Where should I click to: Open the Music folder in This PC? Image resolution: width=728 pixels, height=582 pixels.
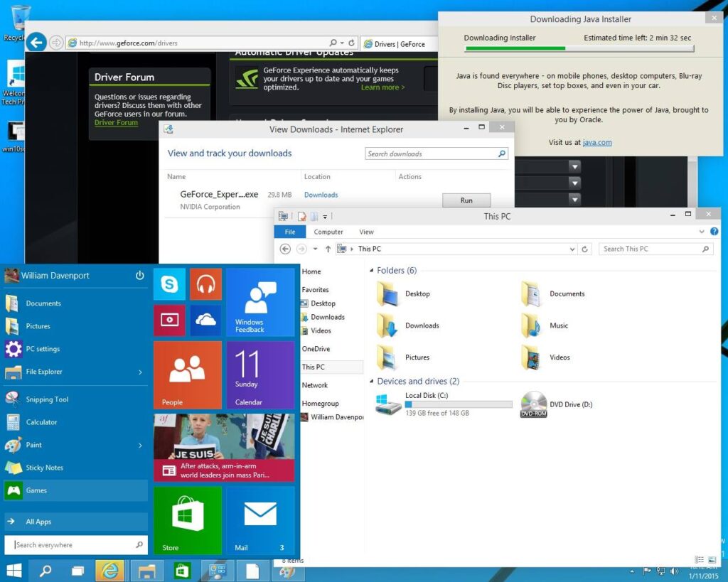coord(545,325)
